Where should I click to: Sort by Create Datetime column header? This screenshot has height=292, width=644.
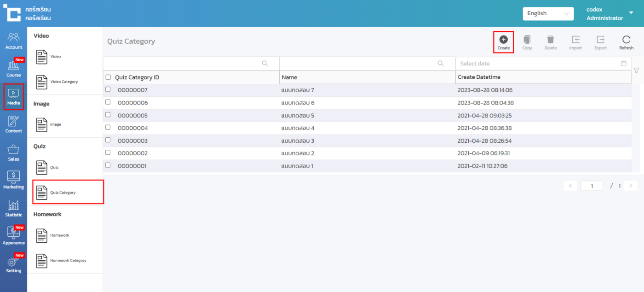coord(479,77)
